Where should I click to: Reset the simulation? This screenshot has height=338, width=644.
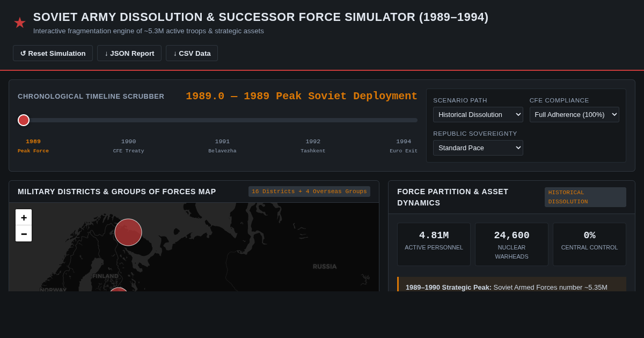53,53
